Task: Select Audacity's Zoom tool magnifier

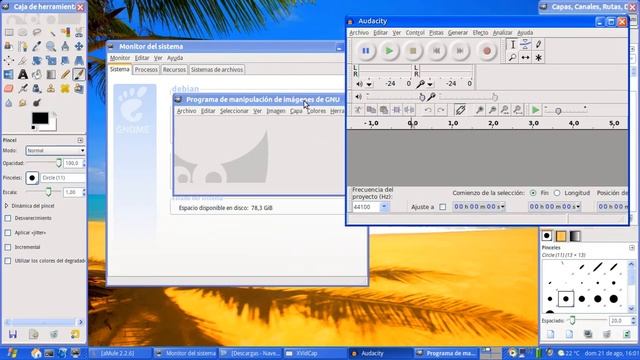Action: point(513,58)
